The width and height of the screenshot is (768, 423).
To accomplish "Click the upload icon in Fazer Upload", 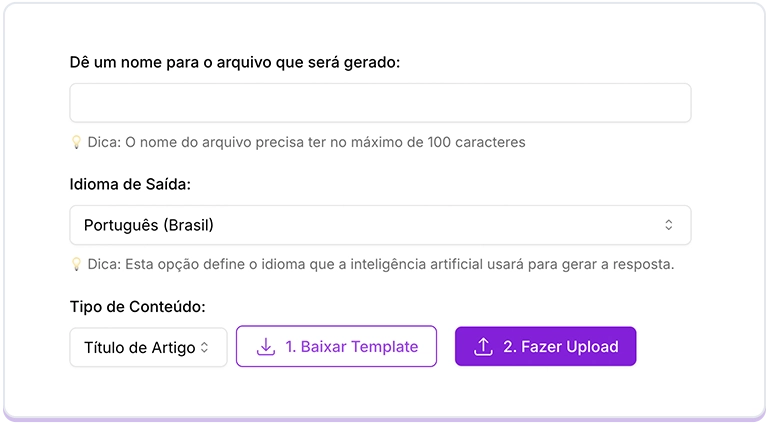I will pyautogui.click(x=483, y=347).
